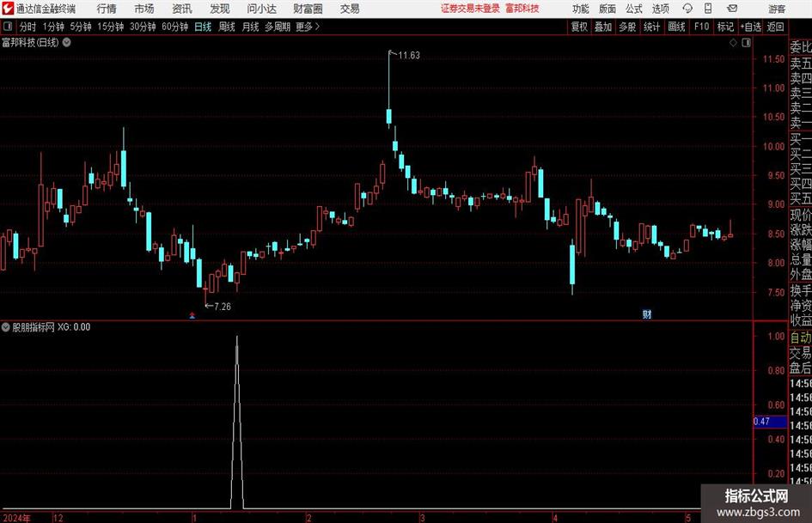
Task: Click the 画线 drawing button
Action: [x=676, y=27]
